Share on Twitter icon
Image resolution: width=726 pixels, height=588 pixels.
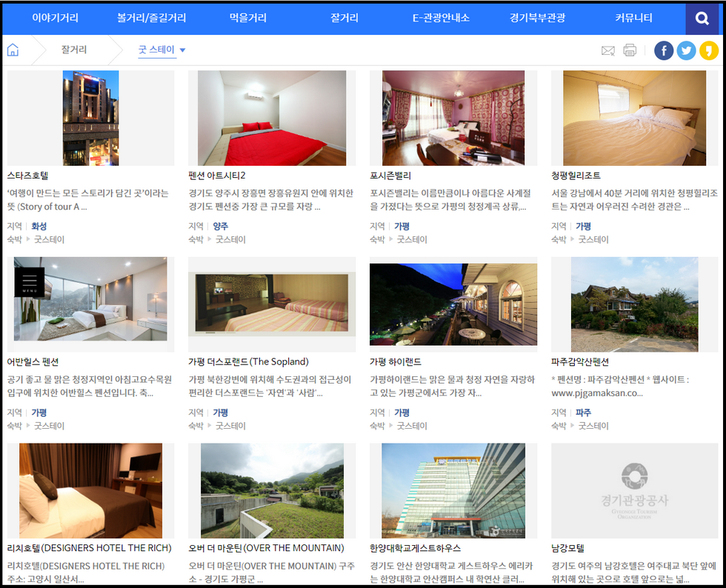[x=686, y=50]
